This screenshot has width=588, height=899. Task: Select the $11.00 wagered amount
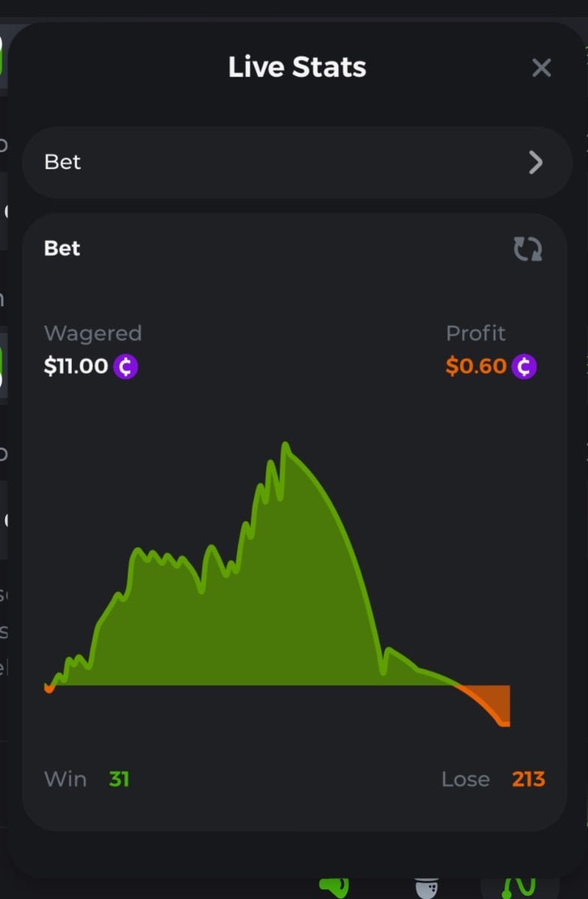tap(76, 366)
